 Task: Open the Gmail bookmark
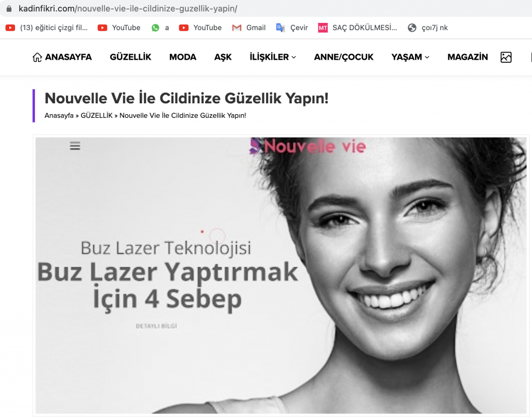249,28
